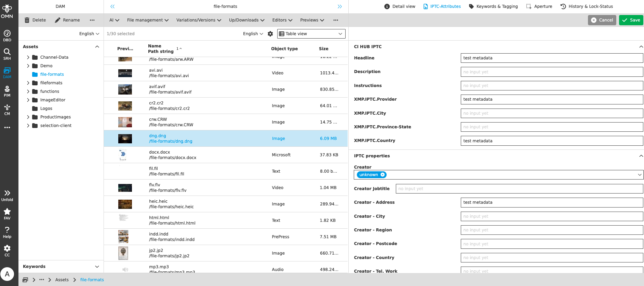The image size is (644, 286).
Task: Open the CC settings gear in sidebar
Action: pos(7,251)
